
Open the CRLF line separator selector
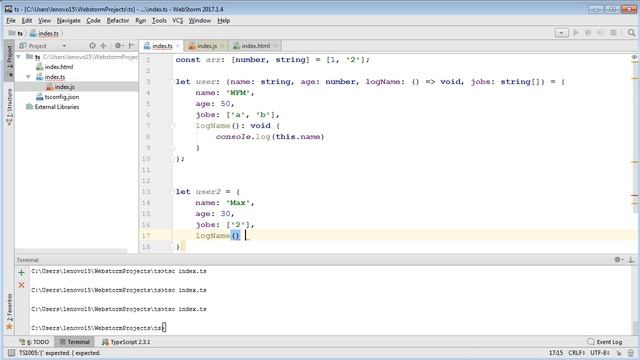pyautogui.click(x=577, y=353)
